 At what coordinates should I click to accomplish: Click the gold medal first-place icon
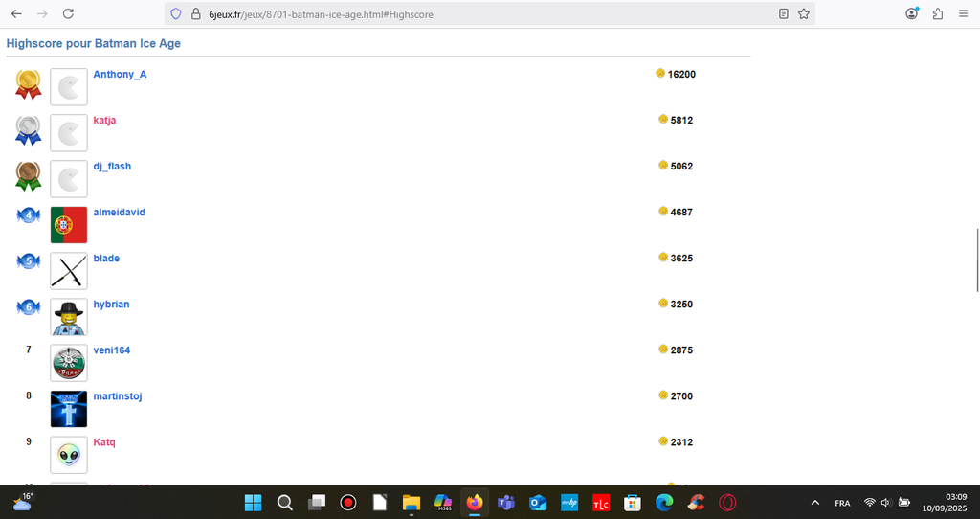tap(29, 84)
